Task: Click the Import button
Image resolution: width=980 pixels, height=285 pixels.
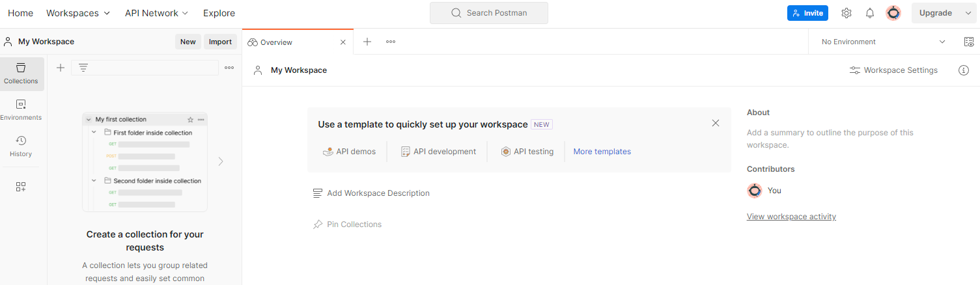Action: [x=220, y=42]
